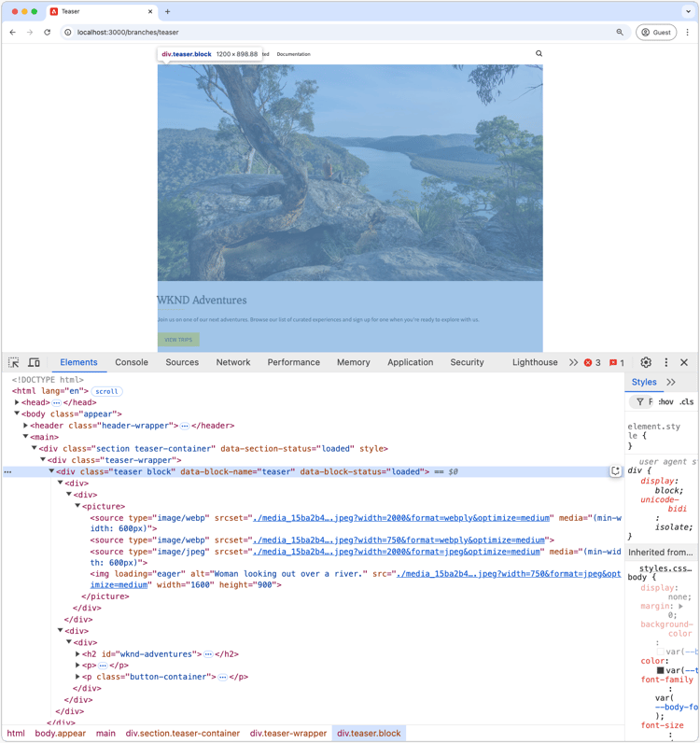Viewport: 700px width, 743px height.
Task: Collapse the main element node
Action: 25,437
